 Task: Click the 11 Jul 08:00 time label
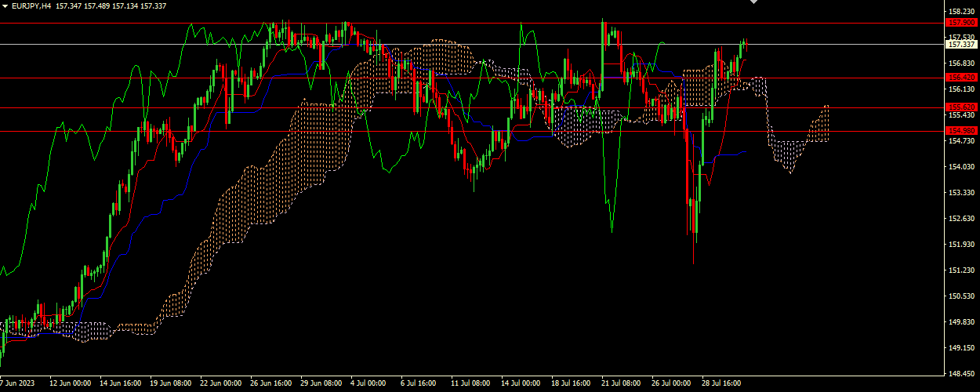(471, 384)
